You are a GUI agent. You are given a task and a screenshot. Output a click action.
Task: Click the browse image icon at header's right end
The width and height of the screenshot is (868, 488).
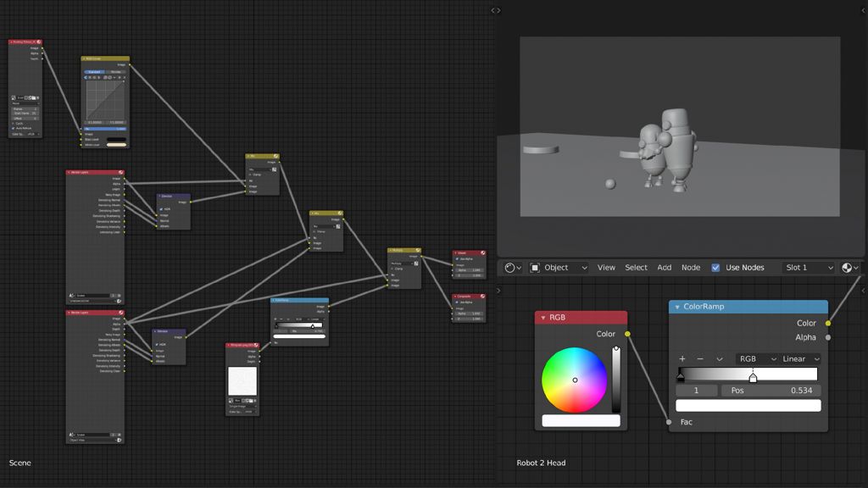847,268
